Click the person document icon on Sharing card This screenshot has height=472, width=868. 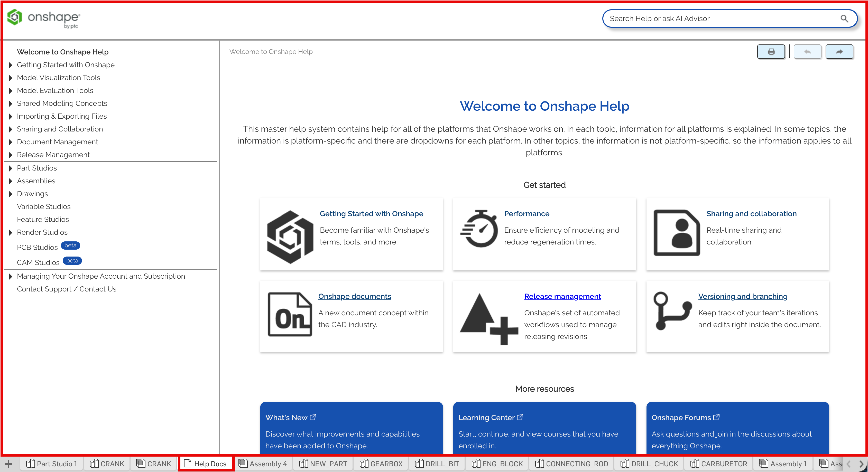point(677,233)
